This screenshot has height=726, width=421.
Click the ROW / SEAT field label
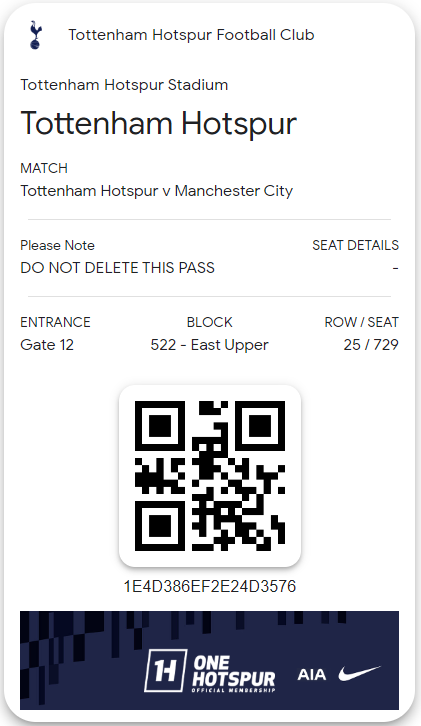pos(361,322)
